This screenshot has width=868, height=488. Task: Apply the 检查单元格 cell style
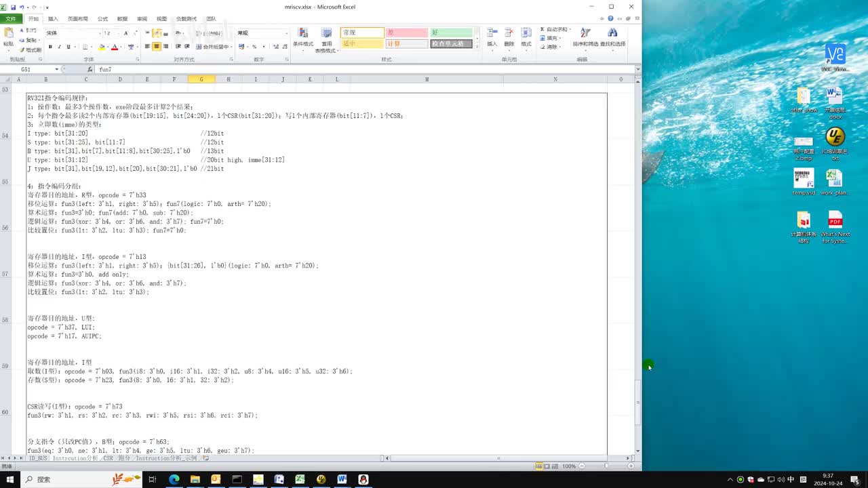(x=452, y=43)
